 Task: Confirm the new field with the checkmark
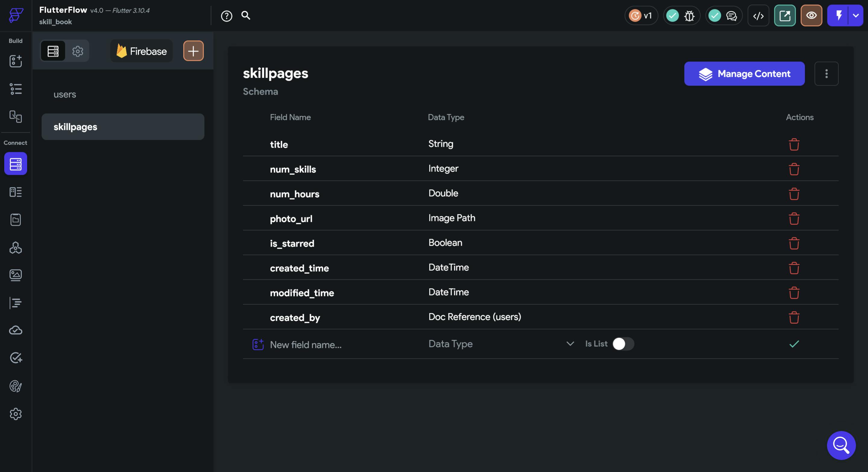(x=794, y=344)
